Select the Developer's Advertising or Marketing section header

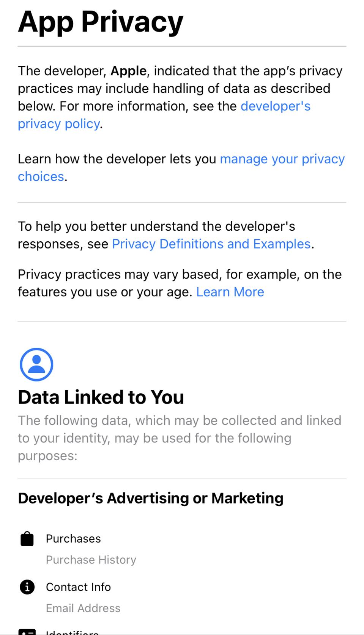[150, 497]
